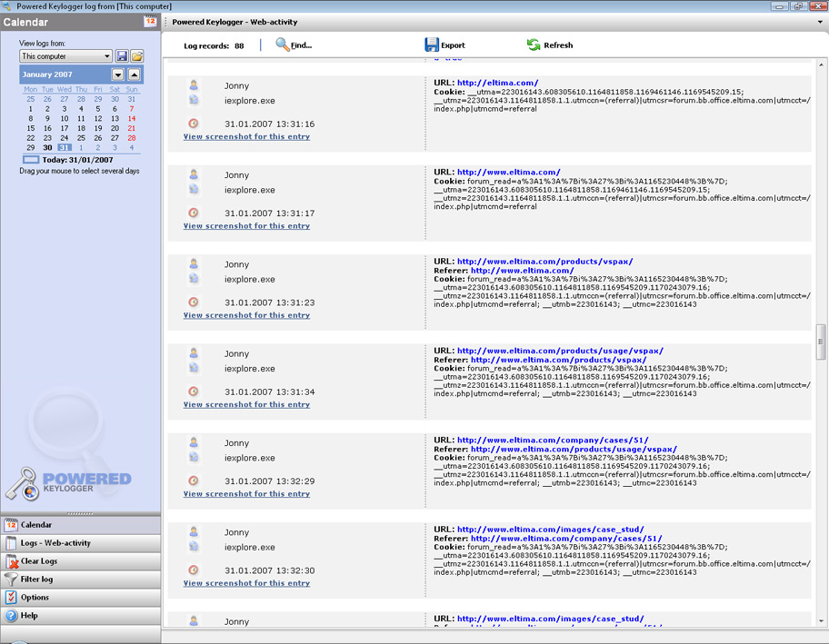The height and width of the screenshot is (644, 829).
Task: Select day 15 in the January 2007 calendar
Action: pos(31,128)
